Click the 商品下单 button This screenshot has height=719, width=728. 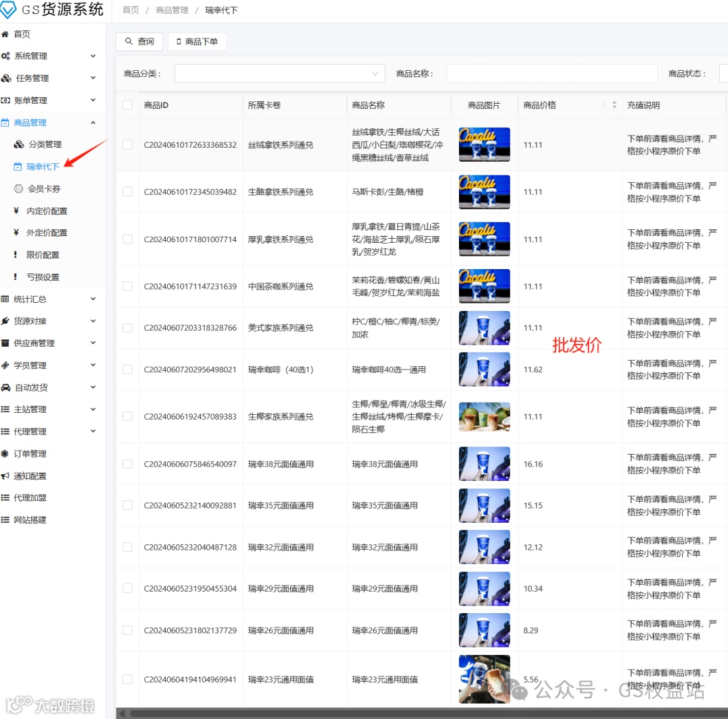point(198,41)
